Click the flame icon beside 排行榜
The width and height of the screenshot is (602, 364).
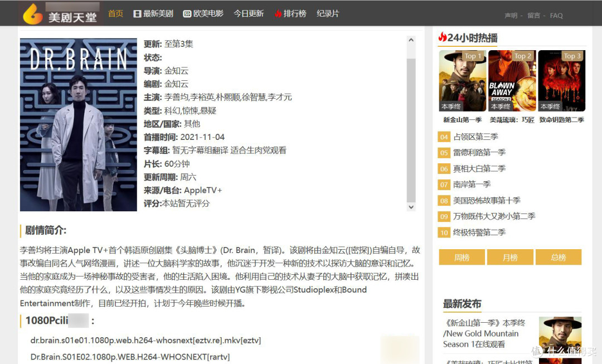click(x=278, y=14)
